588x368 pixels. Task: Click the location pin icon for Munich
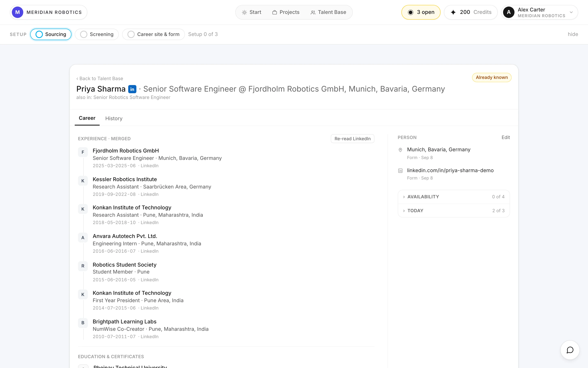(400, 150)
